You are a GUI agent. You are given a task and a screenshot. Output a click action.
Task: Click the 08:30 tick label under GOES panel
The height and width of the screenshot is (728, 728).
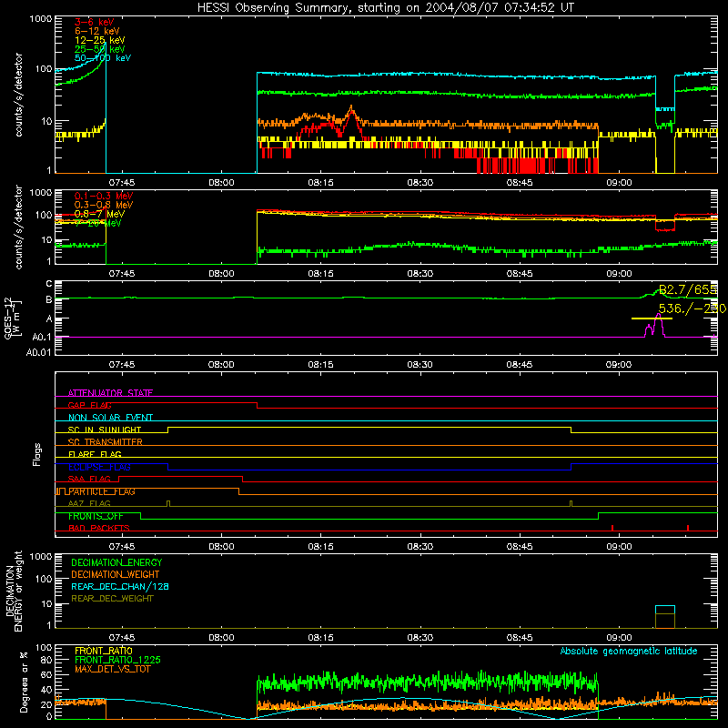[x=420, y=365]
